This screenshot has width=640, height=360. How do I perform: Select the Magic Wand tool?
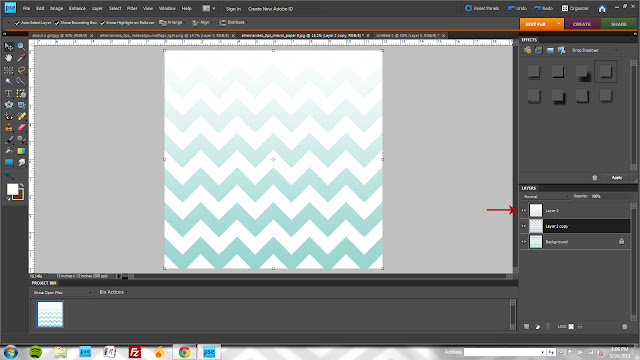pos(9,81)
